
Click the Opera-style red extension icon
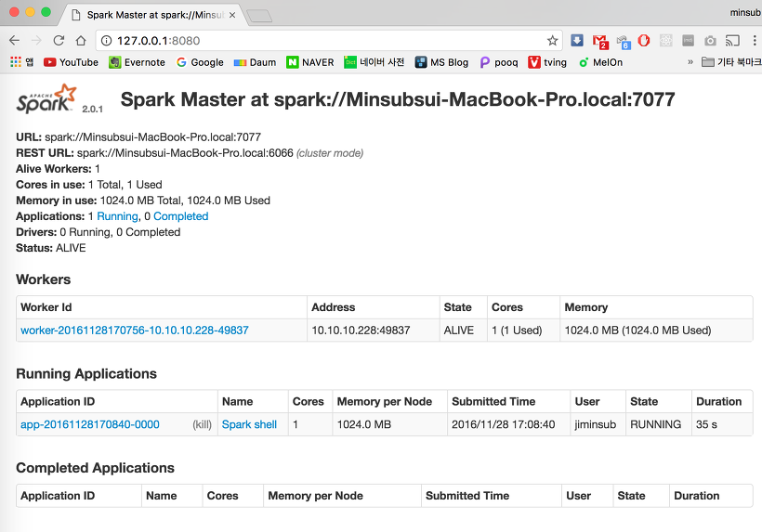643,41
